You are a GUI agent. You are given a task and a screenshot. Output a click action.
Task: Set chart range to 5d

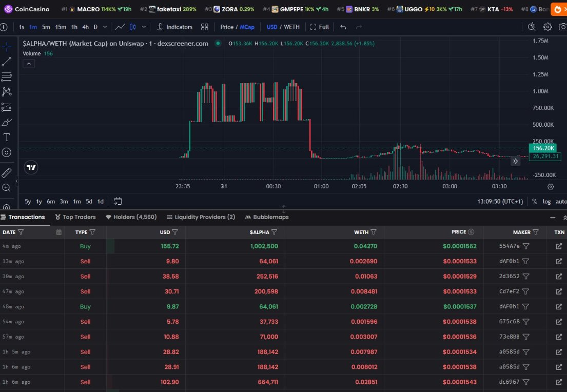[x=89, y=202]
